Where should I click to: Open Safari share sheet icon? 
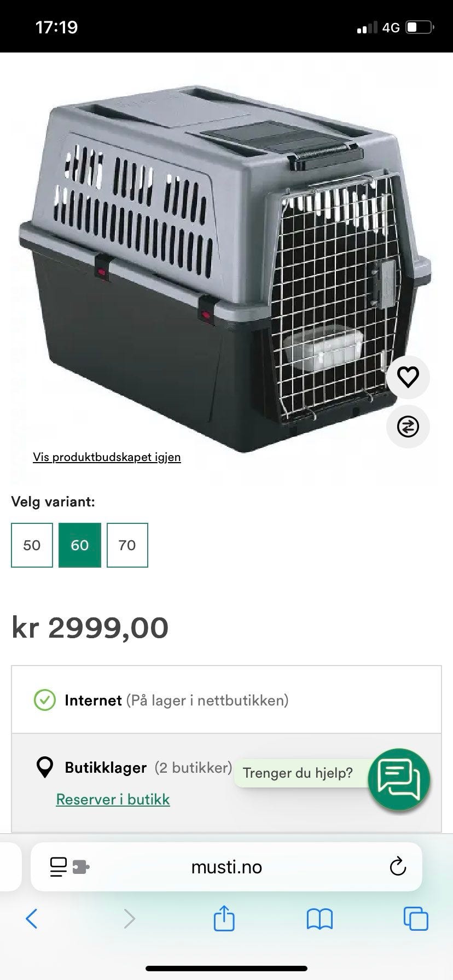pos(224,918)
